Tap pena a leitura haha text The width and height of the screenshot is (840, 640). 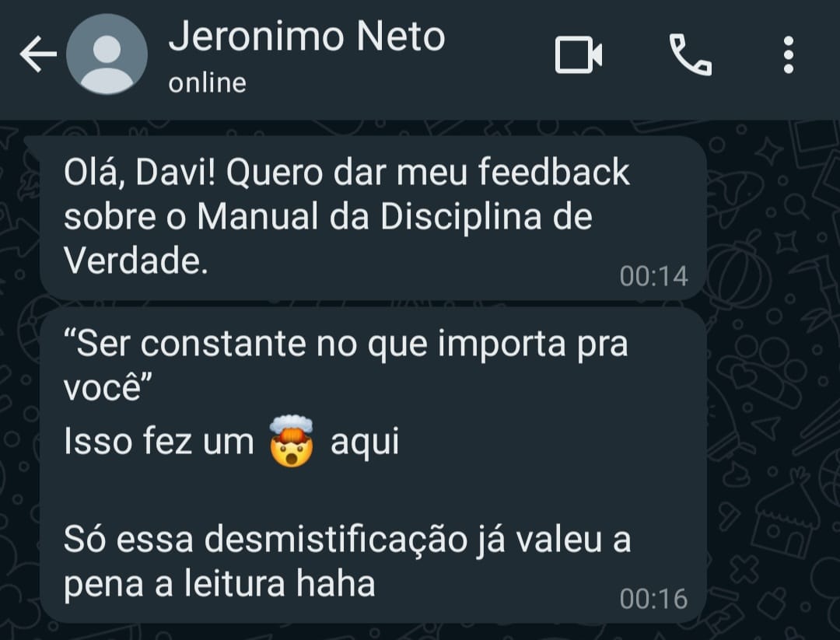coord(219,583)
